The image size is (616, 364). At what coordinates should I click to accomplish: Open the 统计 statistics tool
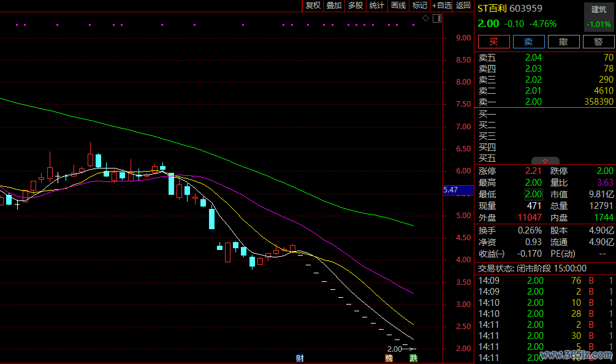click(377, 6)
